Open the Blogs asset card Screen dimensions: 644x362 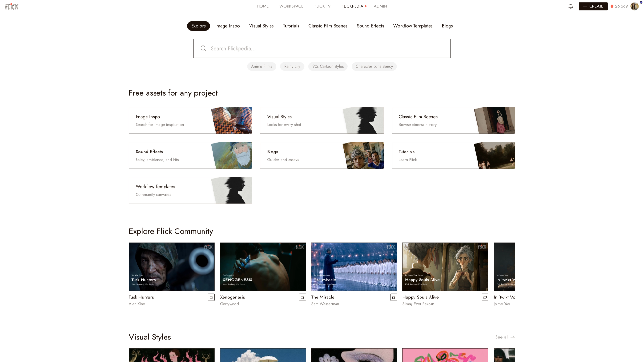(x=322, y=155)
